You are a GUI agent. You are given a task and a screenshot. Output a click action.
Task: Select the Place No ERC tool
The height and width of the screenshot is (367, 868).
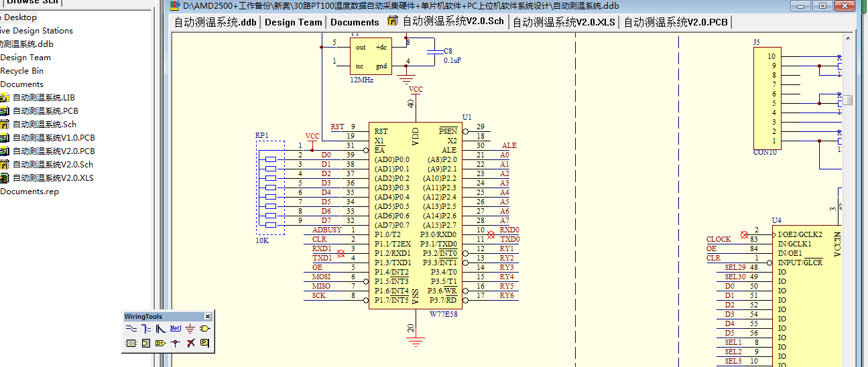(190, 344)
